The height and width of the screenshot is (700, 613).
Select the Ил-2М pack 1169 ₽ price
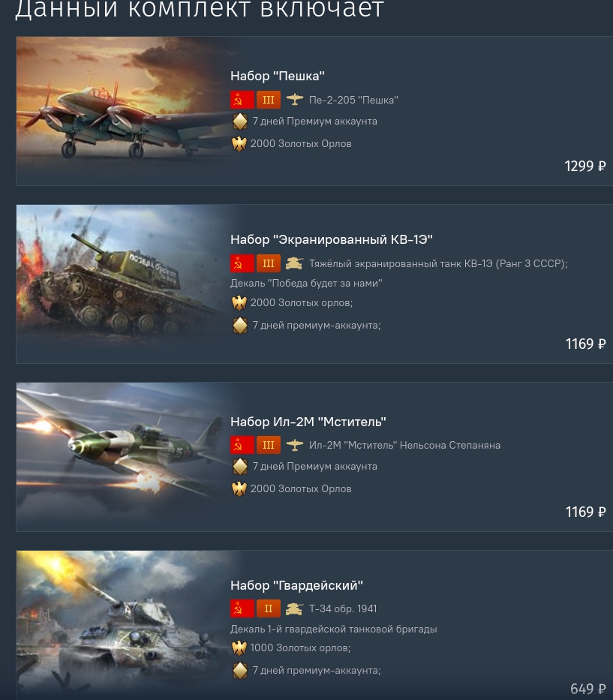585,512
